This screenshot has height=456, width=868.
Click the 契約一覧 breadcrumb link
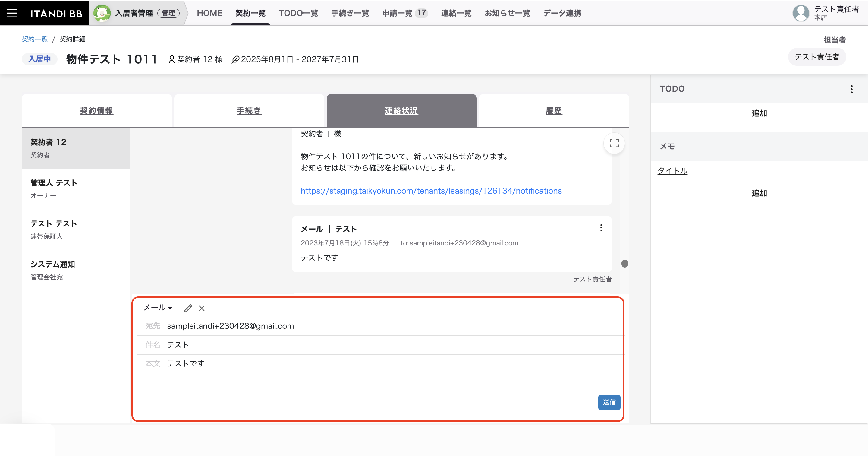click(x=35, y=39)
